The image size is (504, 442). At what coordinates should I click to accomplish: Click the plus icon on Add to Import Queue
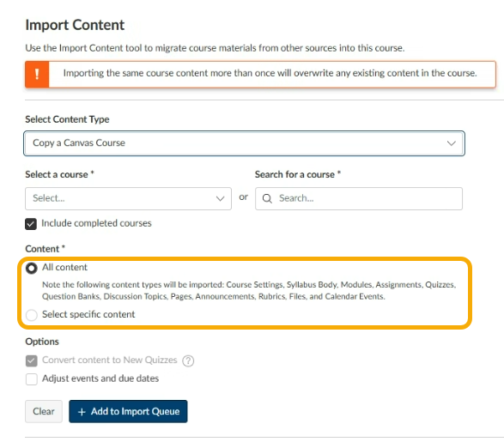pos(82,412)
